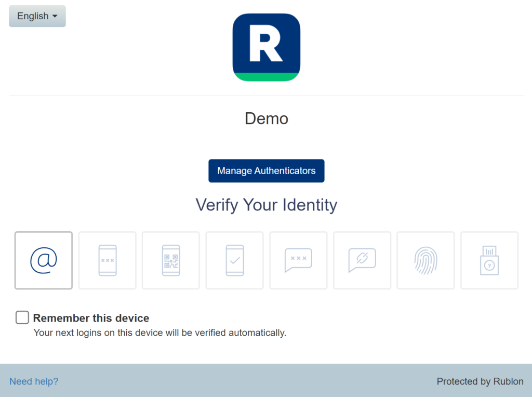Select the QR Code authentication method
532x397 pixels.
[x=171, y=260]
